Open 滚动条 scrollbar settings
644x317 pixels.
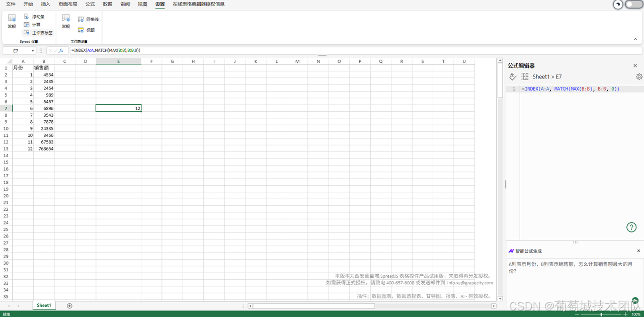pos(34,17)
